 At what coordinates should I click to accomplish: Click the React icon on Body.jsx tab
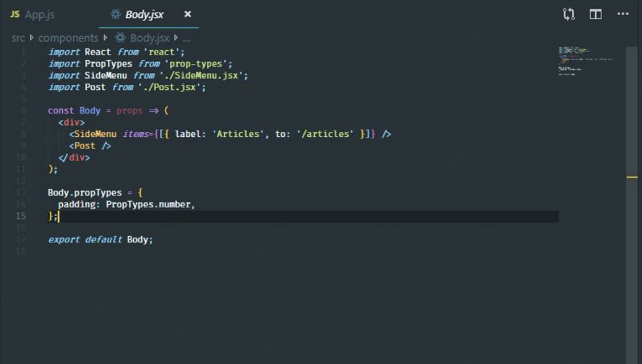pos(115,15)
